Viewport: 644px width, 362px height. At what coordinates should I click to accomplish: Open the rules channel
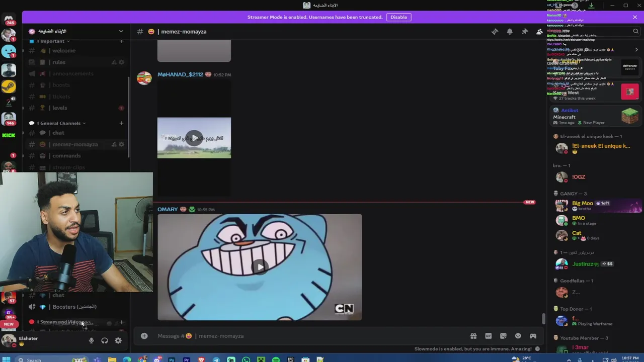point(75,62)
